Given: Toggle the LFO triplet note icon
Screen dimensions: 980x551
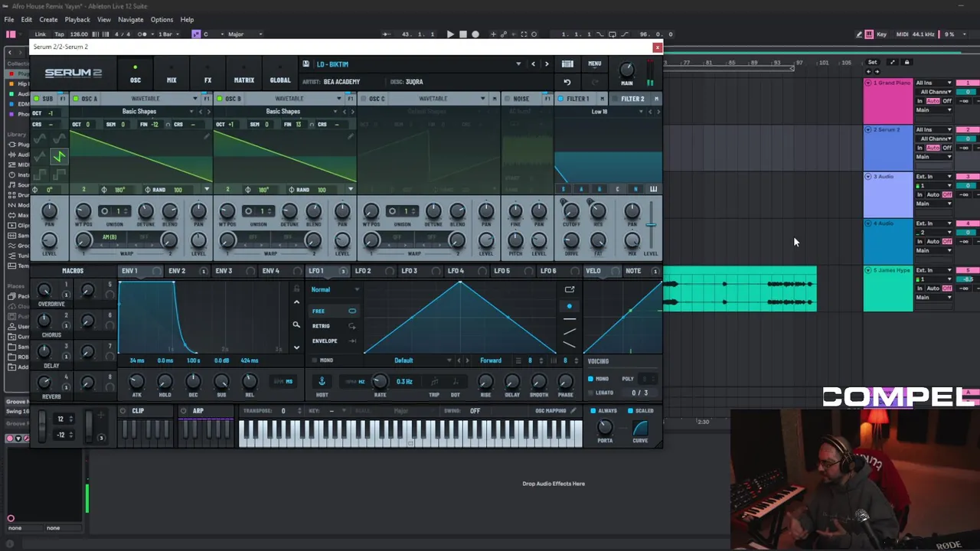Looking at the screenshot, I should coord(434,381).
